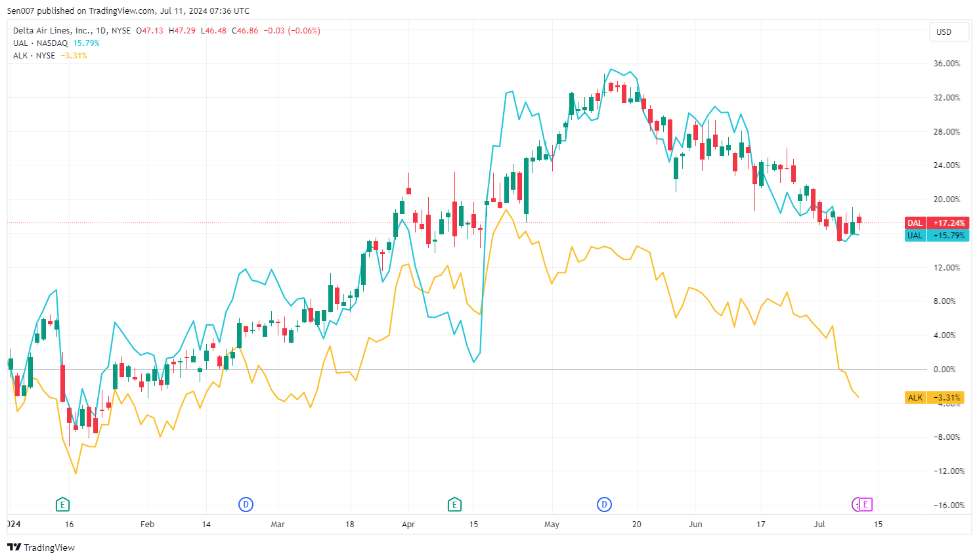
Task: Click the Feb label on time axis
Action: (x=147, y=525)
